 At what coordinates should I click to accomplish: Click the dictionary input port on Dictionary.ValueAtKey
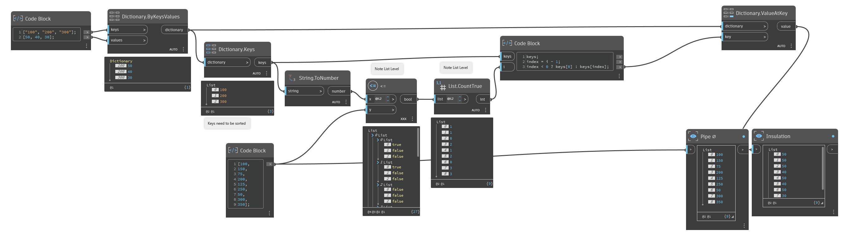coord(745,26)
